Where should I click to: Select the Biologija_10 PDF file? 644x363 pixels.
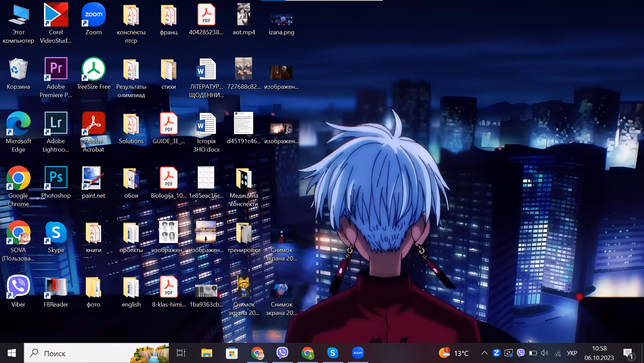pyautogui.click(x=169, y=183)
